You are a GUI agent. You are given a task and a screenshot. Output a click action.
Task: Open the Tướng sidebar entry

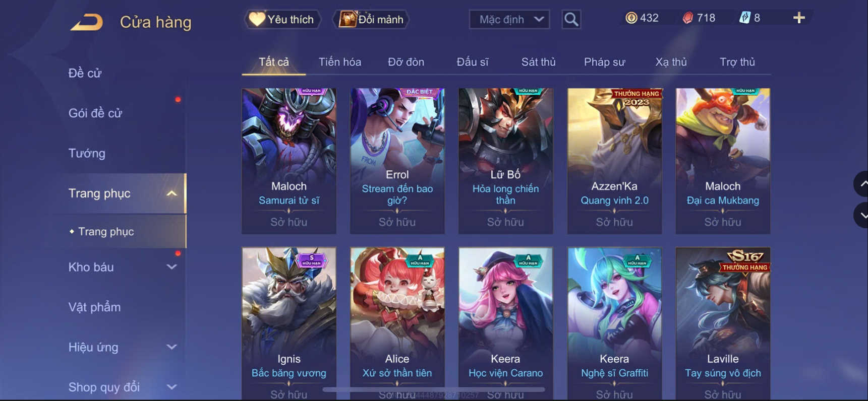[87, 153]
